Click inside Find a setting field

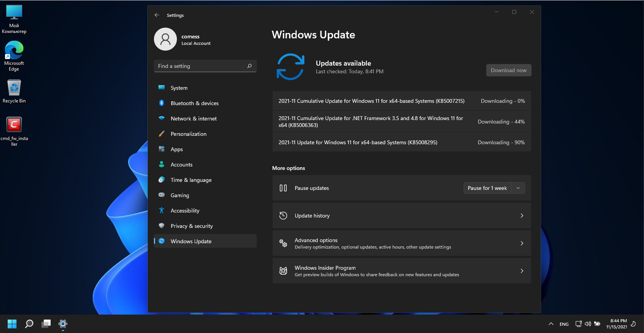pyautogui.click(x=205, y=66)
